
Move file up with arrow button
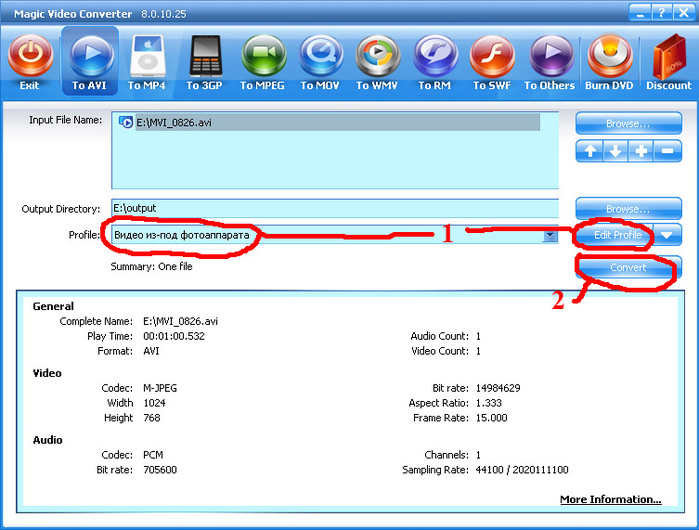[x=589, y=151]
